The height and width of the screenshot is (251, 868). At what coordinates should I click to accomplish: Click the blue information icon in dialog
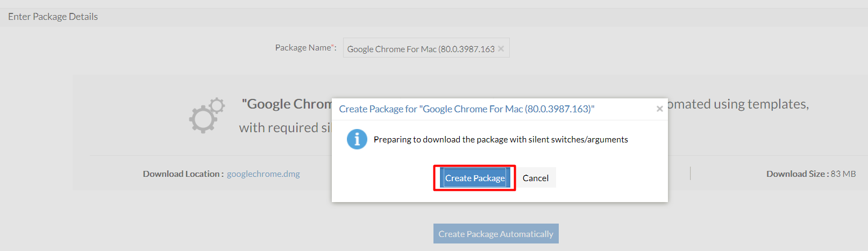357,139
